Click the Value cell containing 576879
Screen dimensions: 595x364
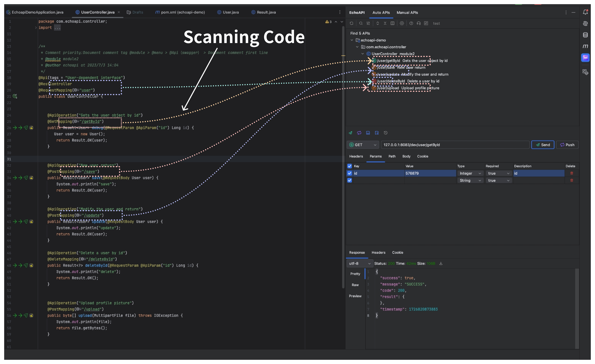(x=430, y=173)
